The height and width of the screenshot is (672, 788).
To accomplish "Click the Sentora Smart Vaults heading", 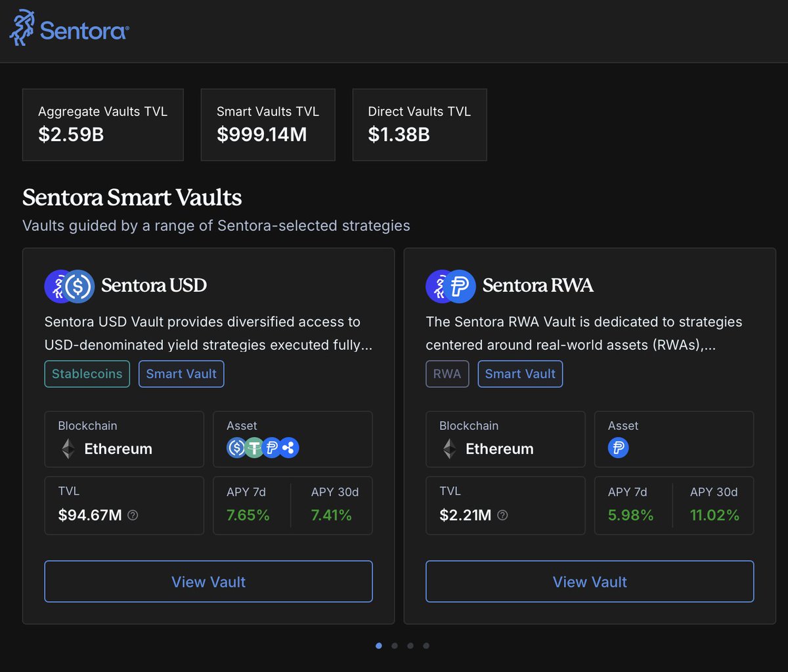I will (132, 198).
